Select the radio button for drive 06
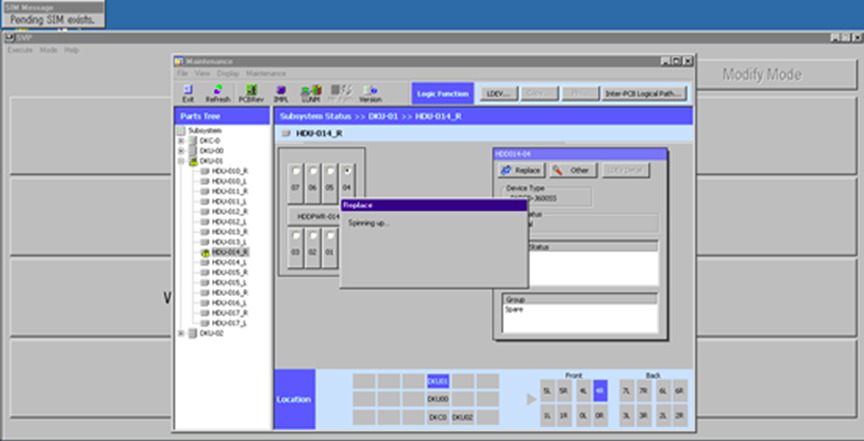Screen dimensions: 864x441 point(312,172)
